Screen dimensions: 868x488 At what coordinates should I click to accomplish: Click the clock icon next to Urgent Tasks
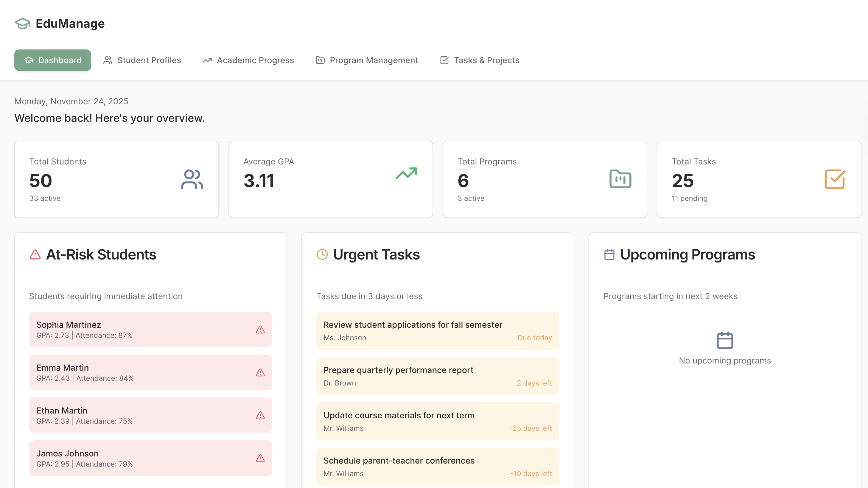pyautogui.click(x=322, y=255)
